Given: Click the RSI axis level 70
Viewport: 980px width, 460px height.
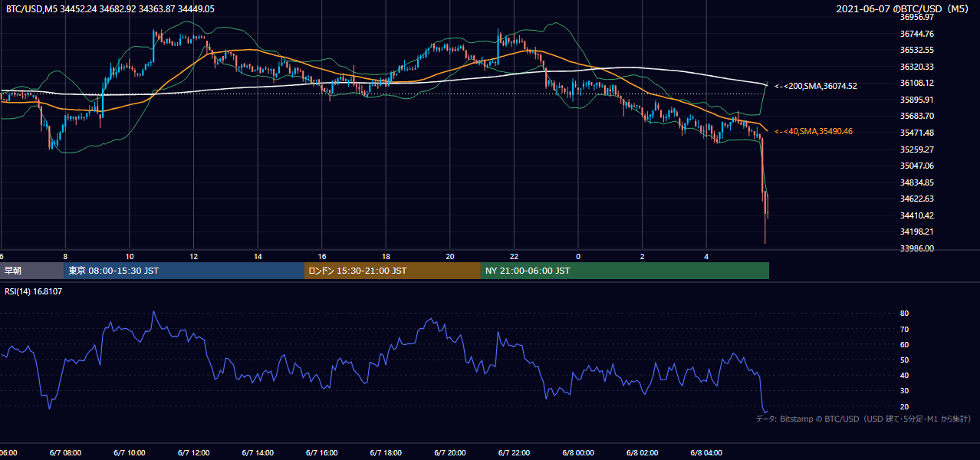Looking at the screenshot, I should pos(904,329).
